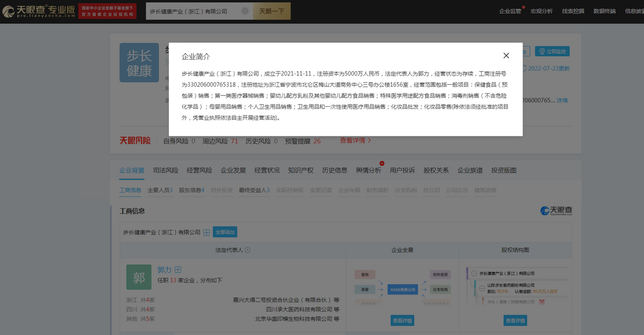Screen dimensions: 644x335
Task: Open the 宏观分析 menu
Action: coord(541,11)
